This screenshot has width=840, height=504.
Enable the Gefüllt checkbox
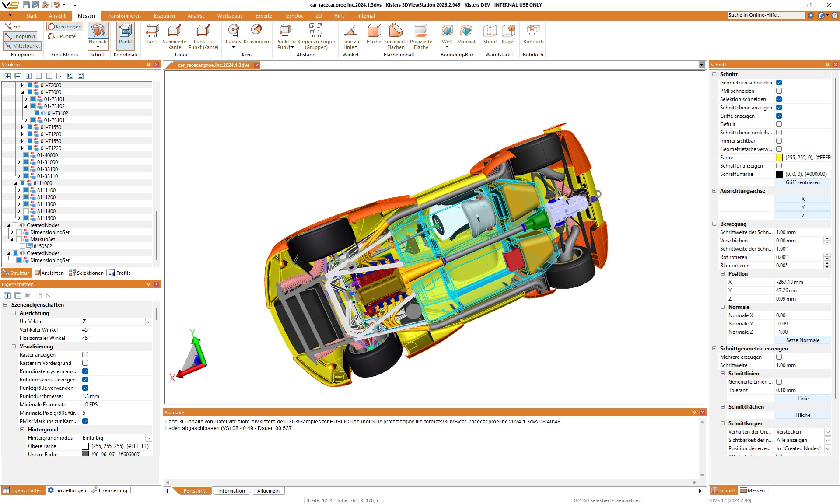point(779,124)
